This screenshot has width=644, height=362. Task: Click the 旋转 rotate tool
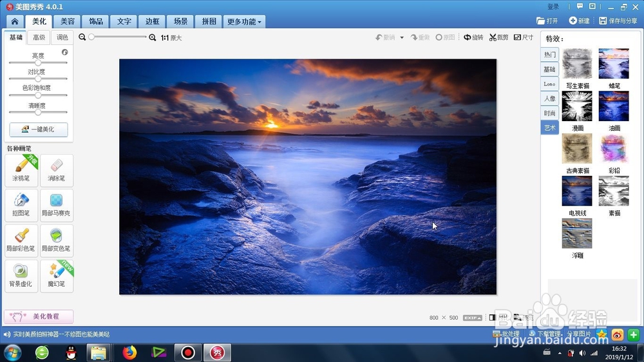473,37
